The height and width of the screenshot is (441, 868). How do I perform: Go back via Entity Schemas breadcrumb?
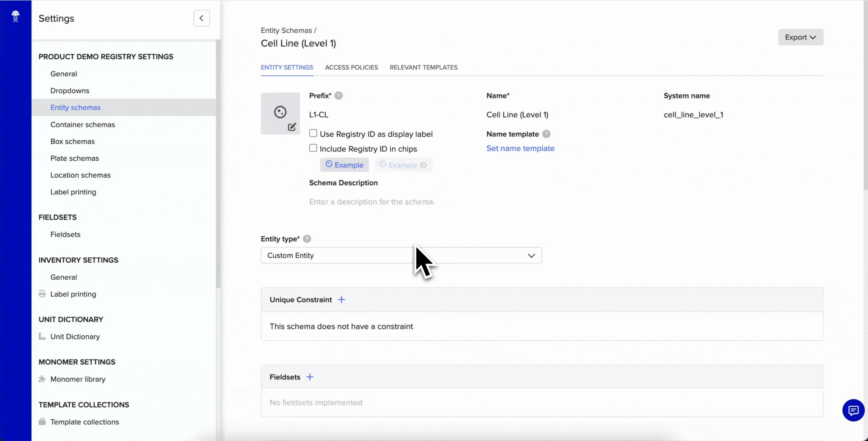286,30
